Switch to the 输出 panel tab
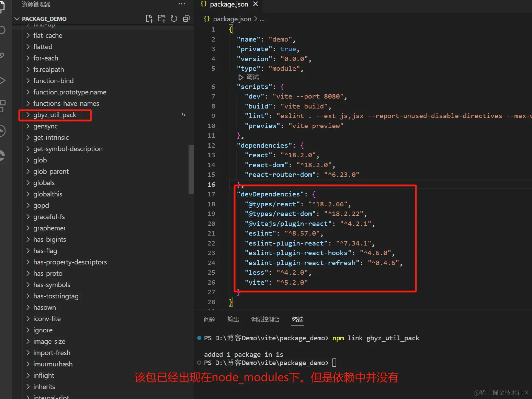Image resolution: width=532 pixels, height=399 pixels. [233, 319]
